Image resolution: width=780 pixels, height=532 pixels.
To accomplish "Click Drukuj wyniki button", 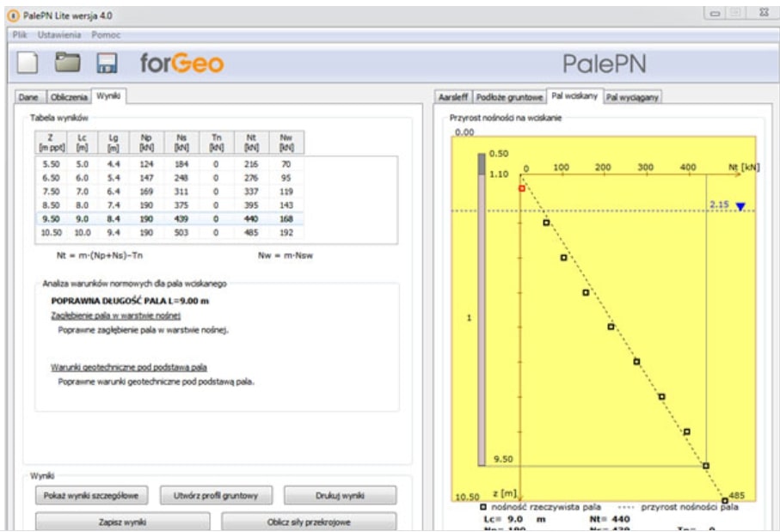I will pyautogui.click(x=340, y=496).
